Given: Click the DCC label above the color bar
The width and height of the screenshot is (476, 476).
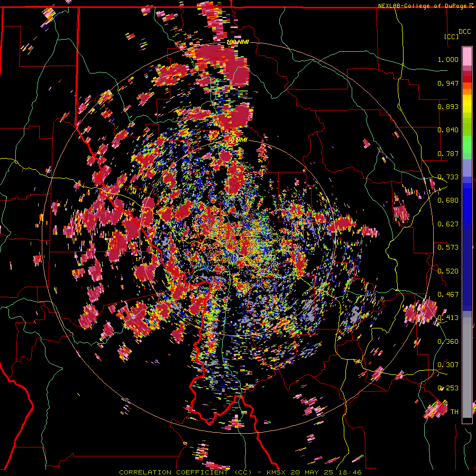Looking at the screenshot, I should pyautogui.click(x=465, y=32).
